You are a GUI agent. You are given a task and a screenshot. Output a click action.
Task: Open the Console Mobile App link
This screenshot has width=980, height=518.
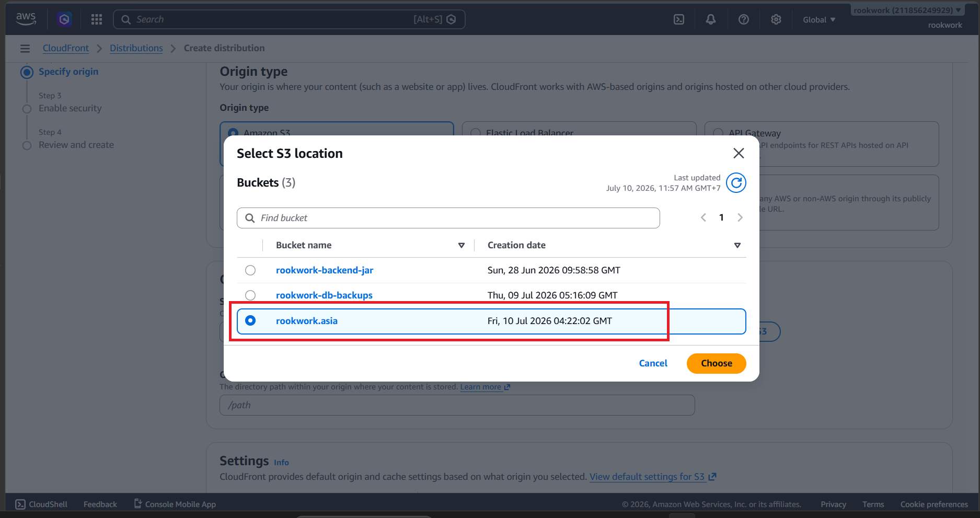[175, 504]
